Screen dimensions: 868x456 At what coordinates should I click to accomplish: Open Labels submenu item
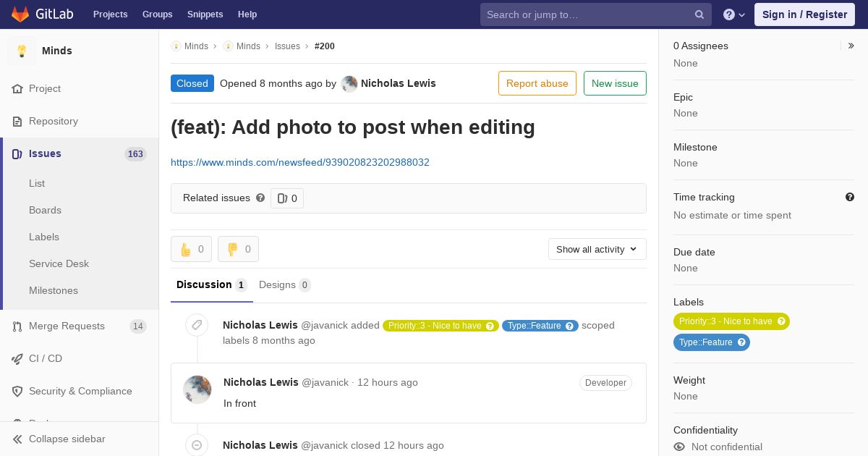pyautogui.click(x=44, y=237)
